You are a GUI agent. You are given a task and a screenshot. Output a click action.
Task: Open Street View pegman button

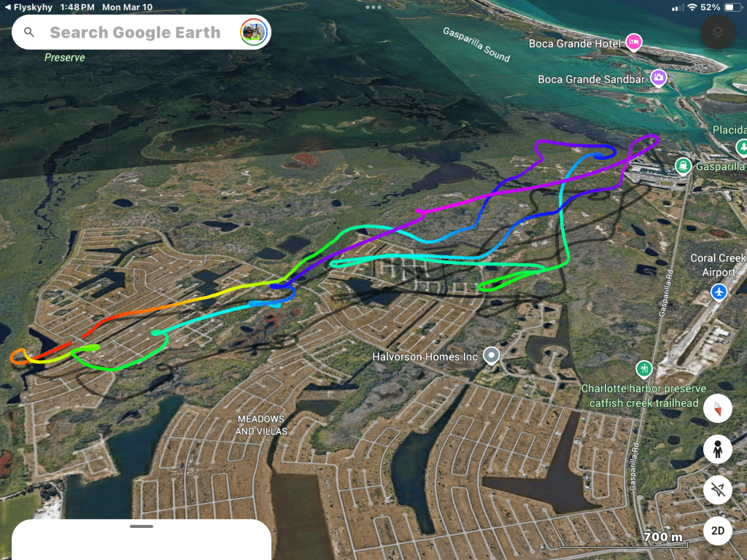tap(718, 449)
